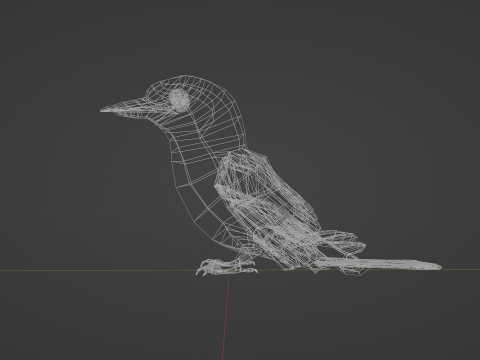The width and height of the screenshot is (480, 360).
Task: Select the bird's folded wing mesh
Action: pyautogui.click(x=267, y=210)
